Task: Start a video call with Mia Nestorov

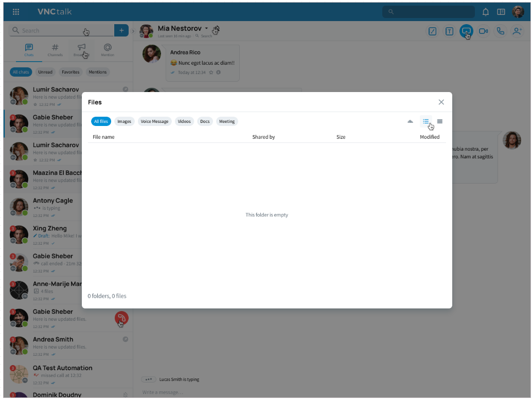Action: click(483, 31)
